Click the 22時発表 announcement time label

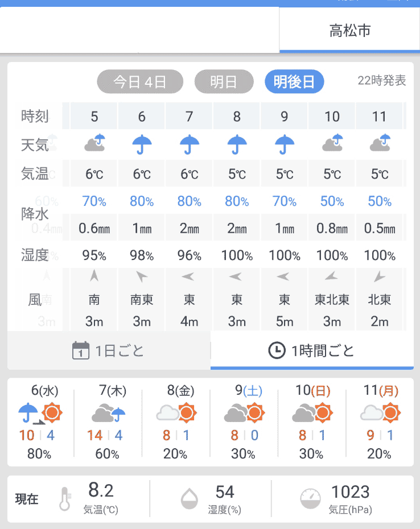click(381, 81)
